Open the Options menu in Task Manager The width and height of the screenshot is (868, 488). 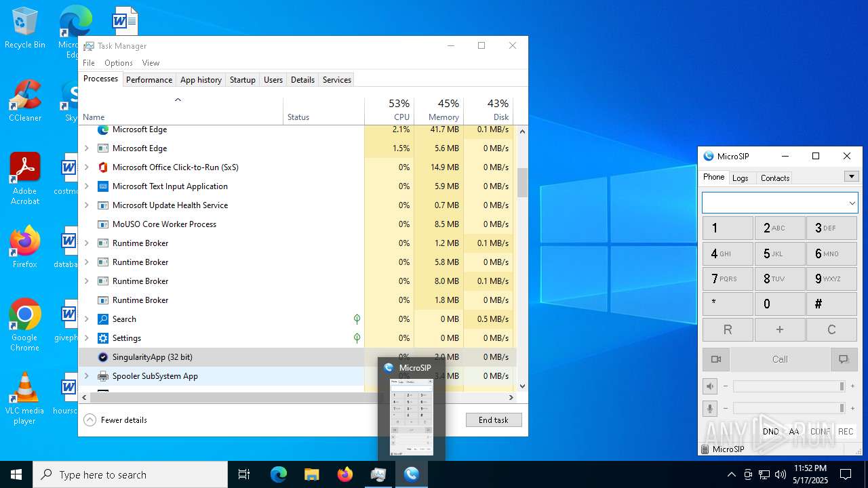pos(119,63)
